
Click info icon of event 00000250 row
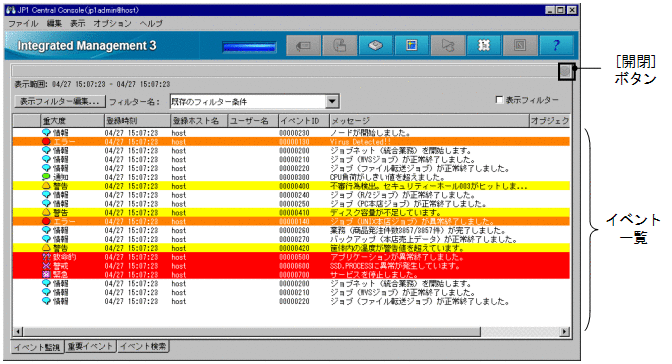pos(46,204)
